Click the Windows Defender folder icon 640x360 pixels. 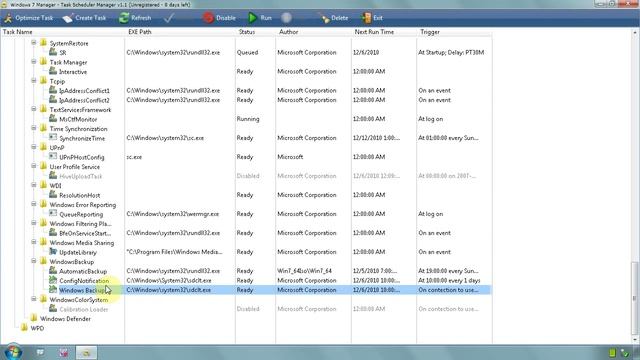point(34,318)
